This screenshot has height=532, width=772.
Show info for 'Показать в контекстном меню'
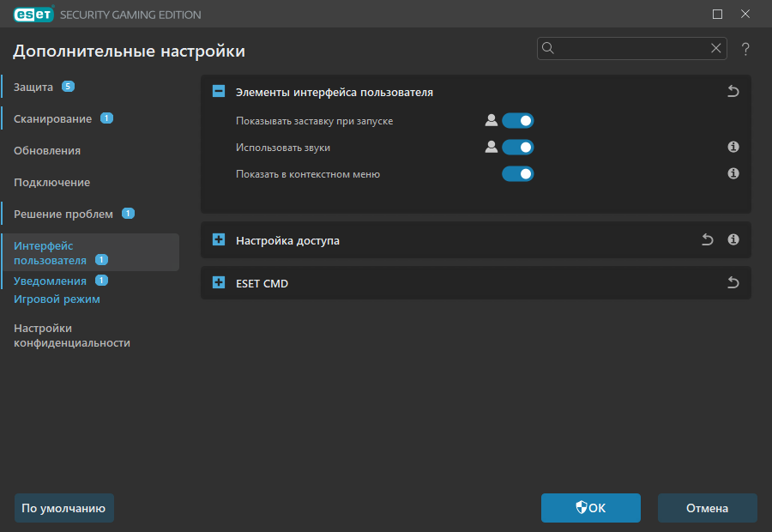[733, 173]
